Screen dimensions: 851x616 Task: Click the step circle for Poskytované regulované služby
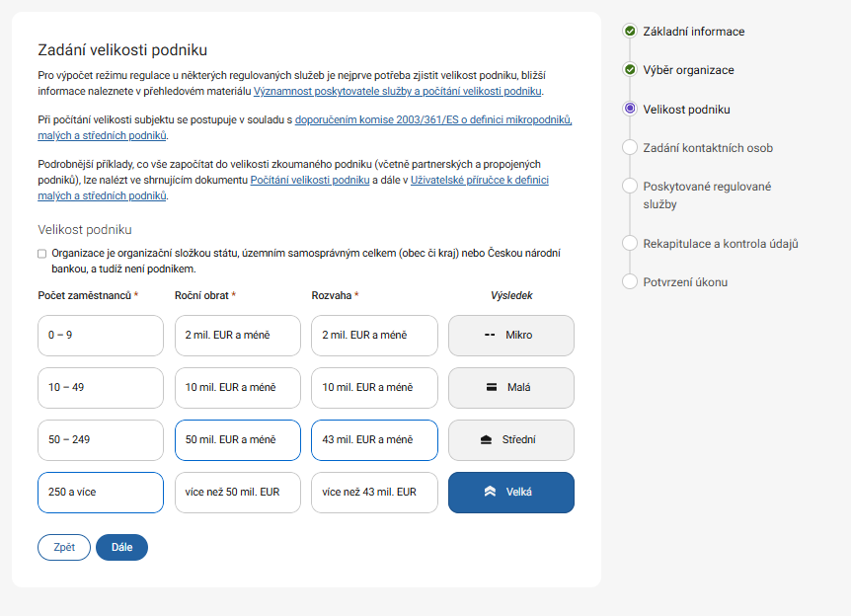click(630, 186)
